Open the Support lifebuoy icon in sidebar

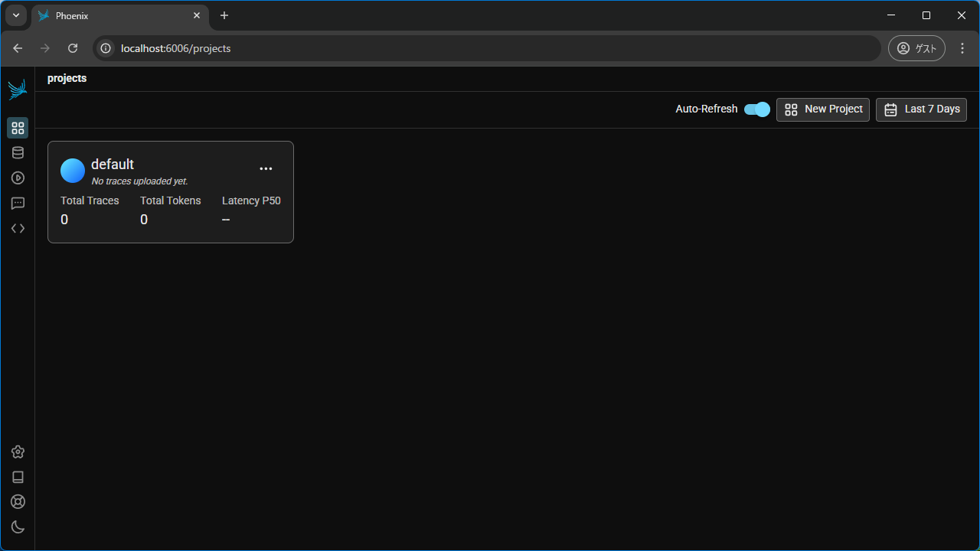[18, 502]
